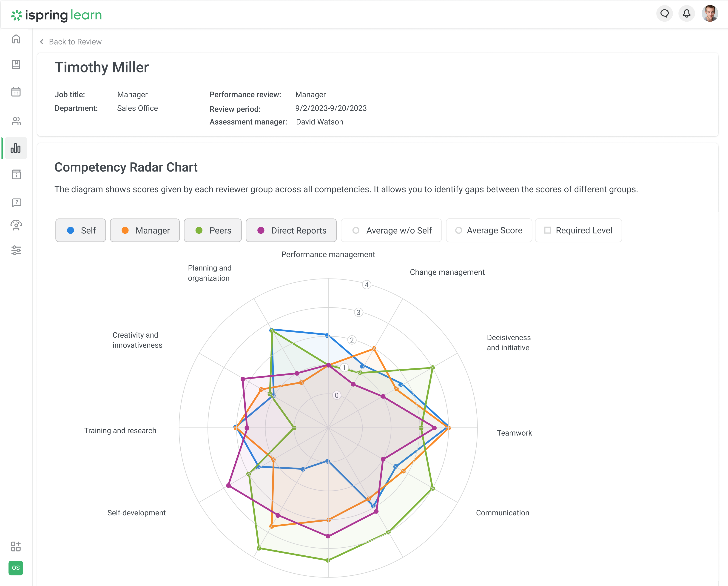Select the settings/filters icon in sidebar
728x586 pixels.
(x=16, y=250)
